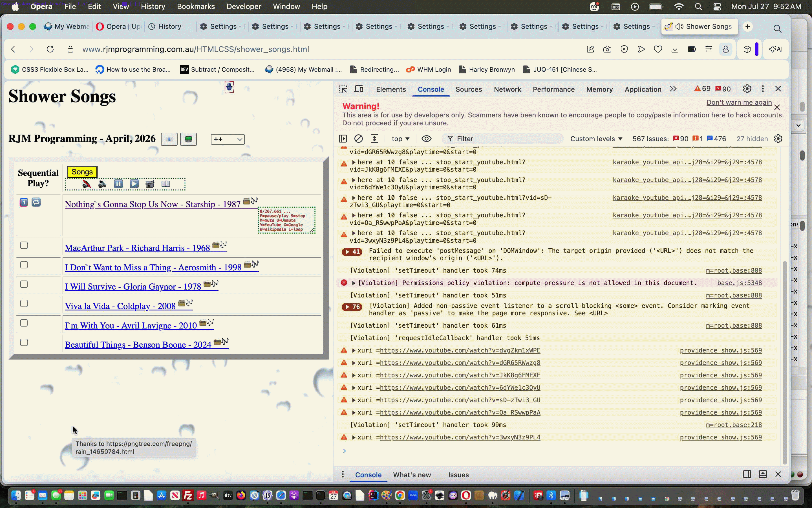Start playback with the blue play icon
This screenshot has height=508, width=812.
[134, 184]
